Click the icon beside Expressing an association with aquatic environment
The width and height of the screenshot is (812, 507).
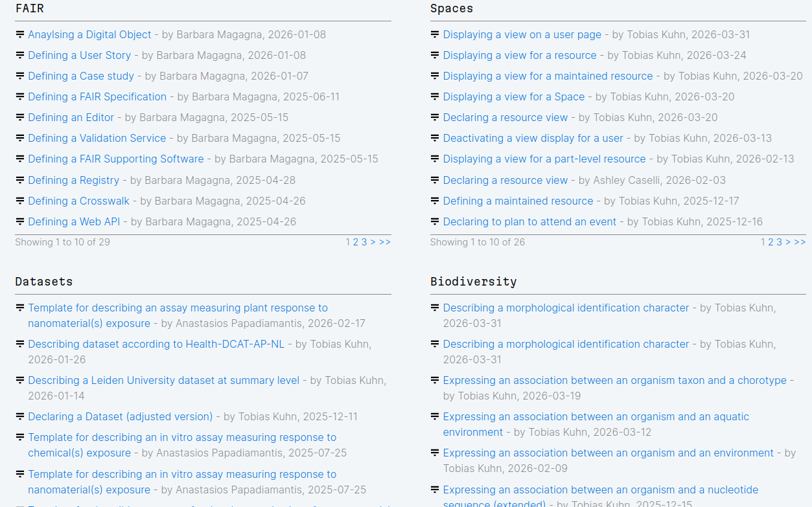(435, 417)
